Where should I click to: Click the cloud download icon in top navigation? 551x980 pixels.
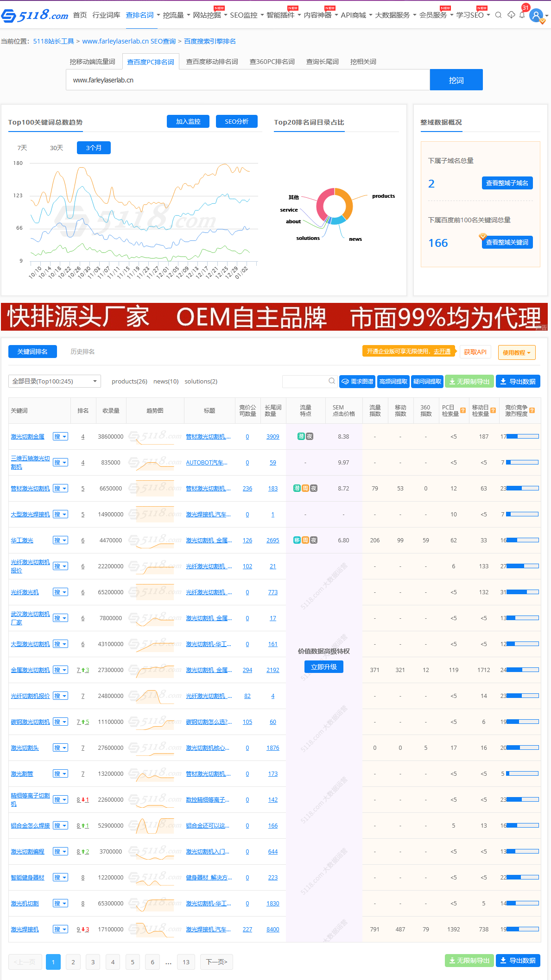pos(511,15)
